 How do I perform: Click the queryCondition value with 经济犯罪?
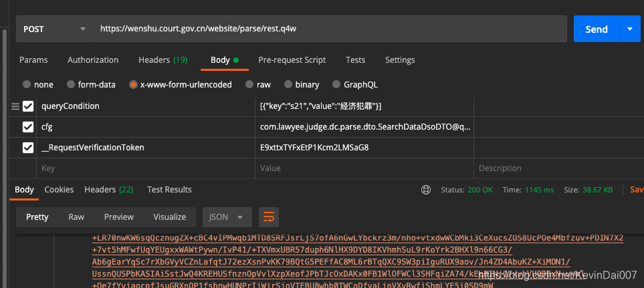tap(364, 107)
